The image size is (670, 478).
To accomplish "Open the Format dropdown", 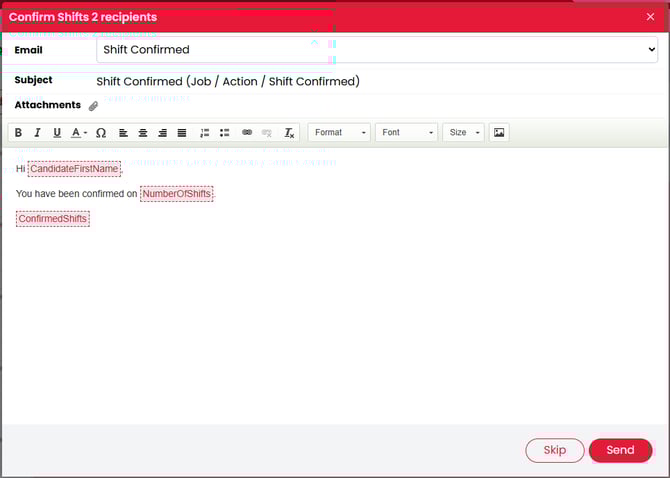I will pos(339,133).
